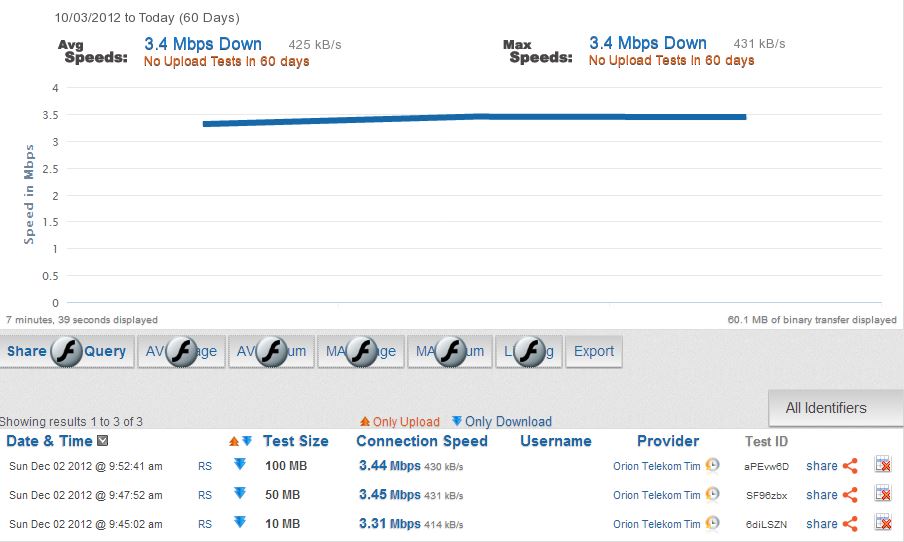The image size is (904, 542).
Task: Open Orion Telekom Tim provider for aPEvw6D
Action: [x=657, y=466]
